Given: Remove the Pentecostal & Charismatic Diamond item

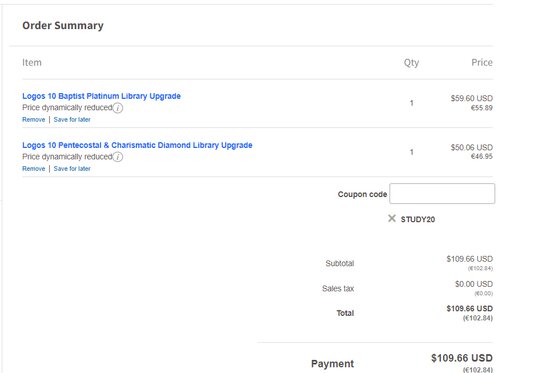Looking at the screenshot, I should [x=34, y=168].
